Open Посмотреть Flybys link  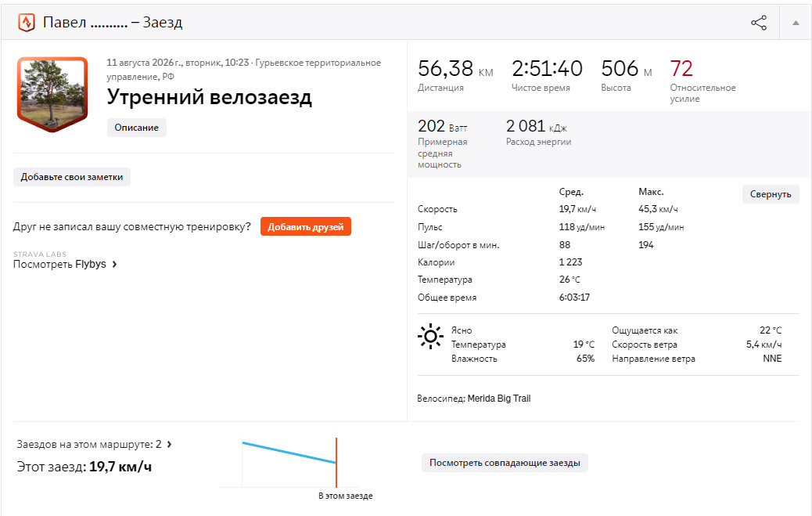tap(59, 264)
